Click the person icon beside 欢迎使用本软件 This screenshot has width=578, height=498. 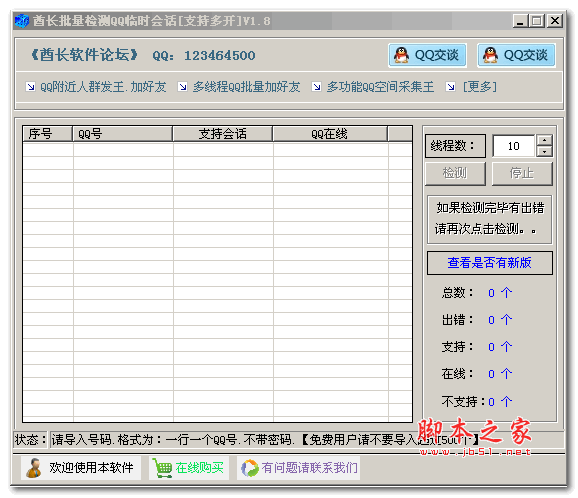coord(34,468)
